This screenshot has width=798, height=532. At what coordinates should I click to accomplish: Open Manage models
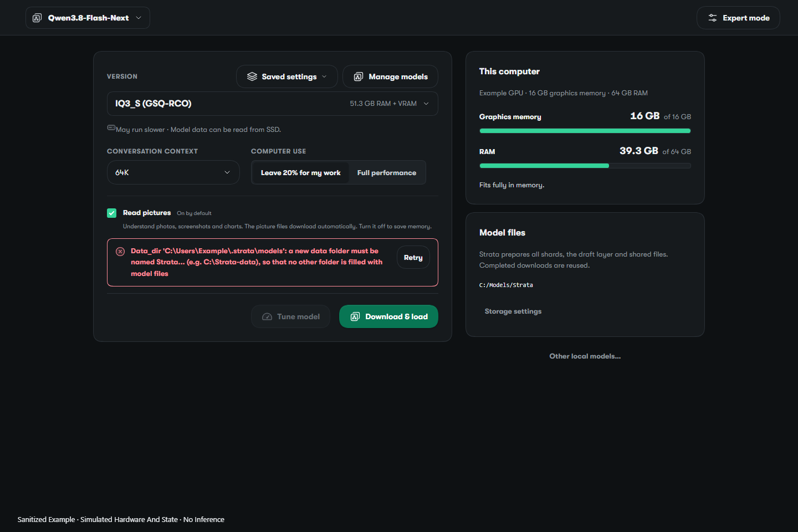[390, 76]
